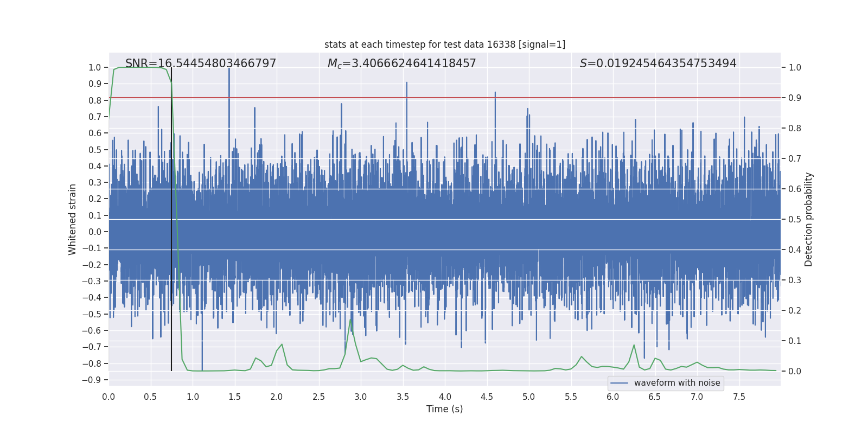
Task: Select the Mc chirp mass annotation
Action: (x=401, y=63)
